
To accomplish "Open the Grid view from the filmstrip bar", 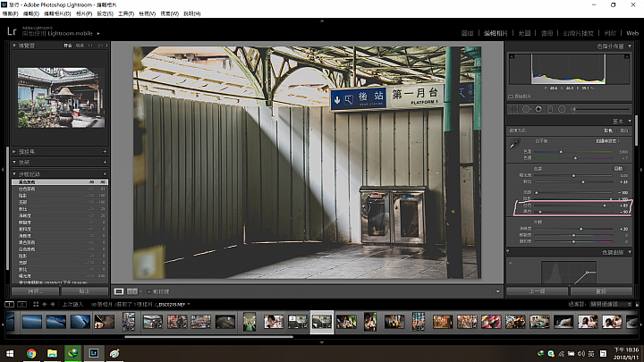I will tap(36, 304).
